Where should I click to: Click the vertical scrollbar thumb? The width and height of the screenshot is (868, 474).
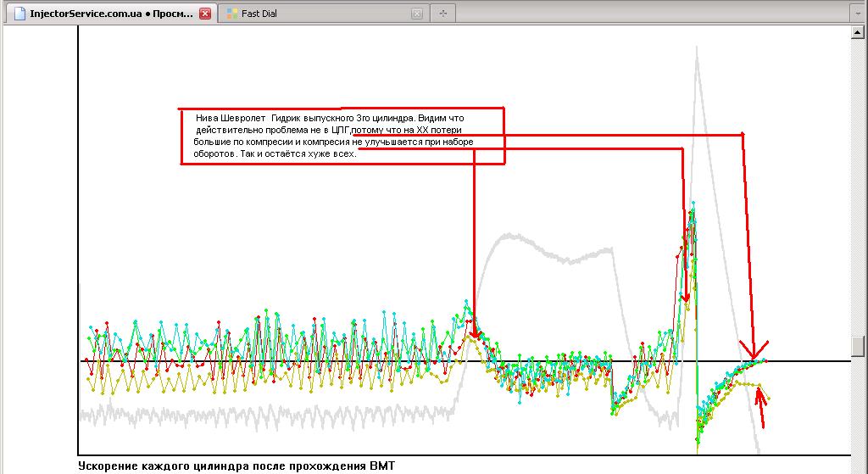(858, 347)
